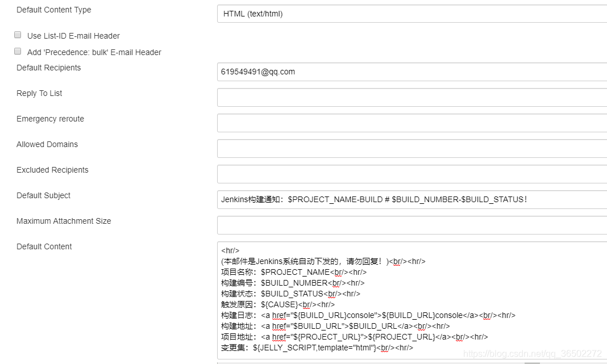Click the Allowed Domains input field
The height and width of the screenshot is (364, 607).
pos(412,149)
